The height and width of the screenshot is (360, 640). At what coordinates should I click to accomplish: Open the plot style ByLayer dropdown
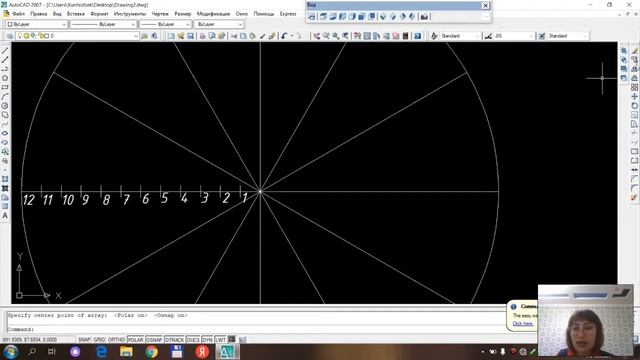(219, 24)
